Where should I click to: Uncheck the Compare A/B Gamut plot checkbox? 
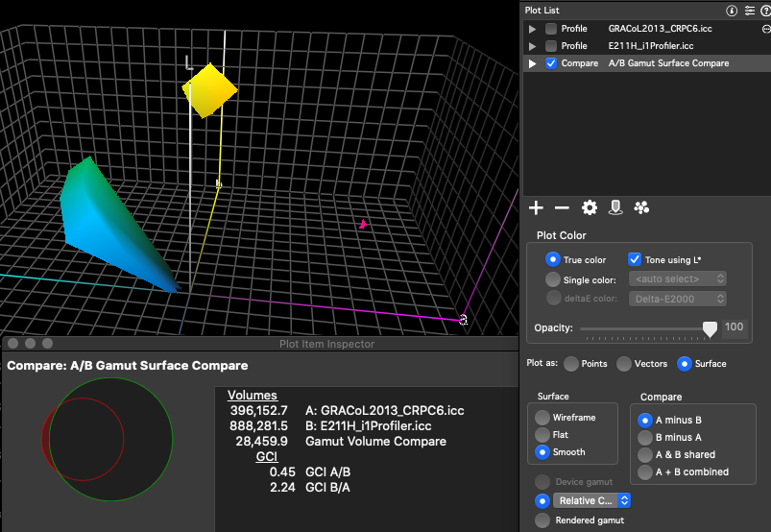pos(550,63)
